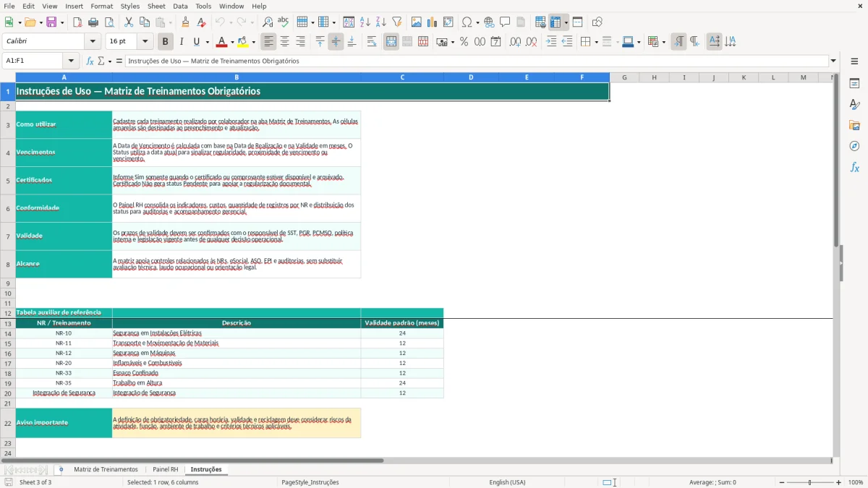868x488 pixels.
Task: Open Background Color dropdown arrow
Action: [253, 42]
